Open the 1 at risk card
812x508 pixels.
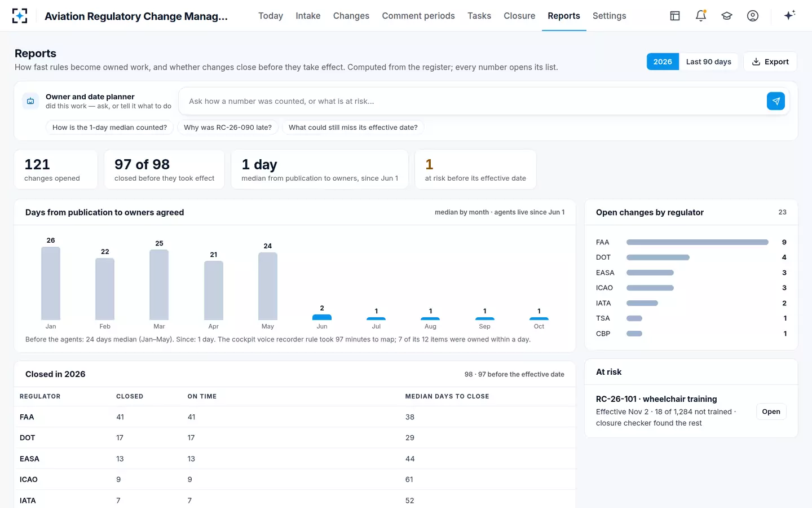pos(475,169)
